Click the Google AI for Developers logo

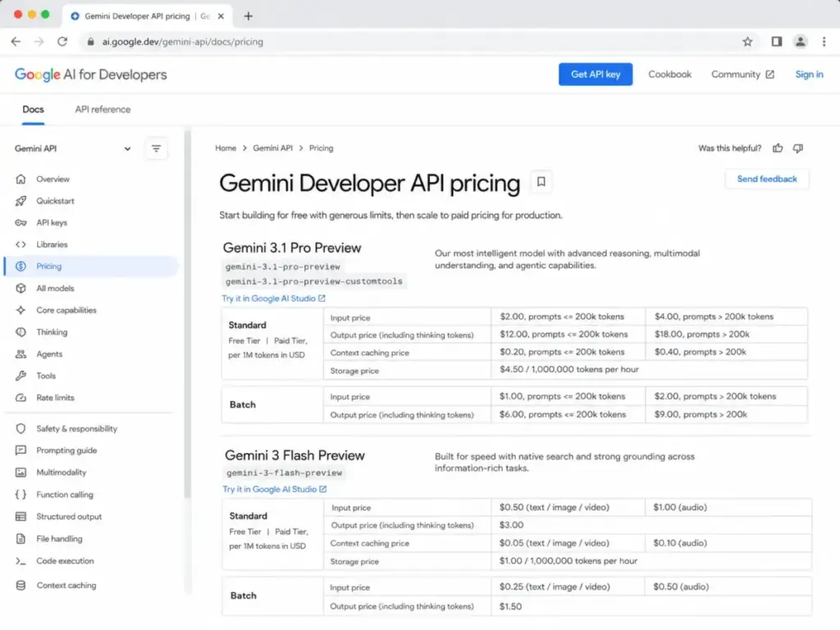tap(90, 75)
